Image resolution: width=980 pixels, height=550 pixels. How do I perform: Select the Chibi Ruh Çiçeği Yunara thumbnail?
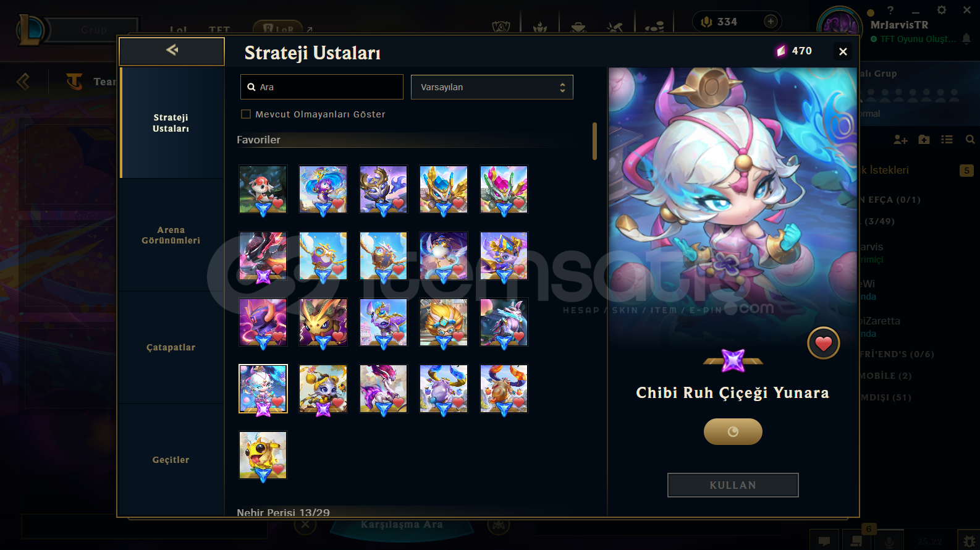click(263, 389)
